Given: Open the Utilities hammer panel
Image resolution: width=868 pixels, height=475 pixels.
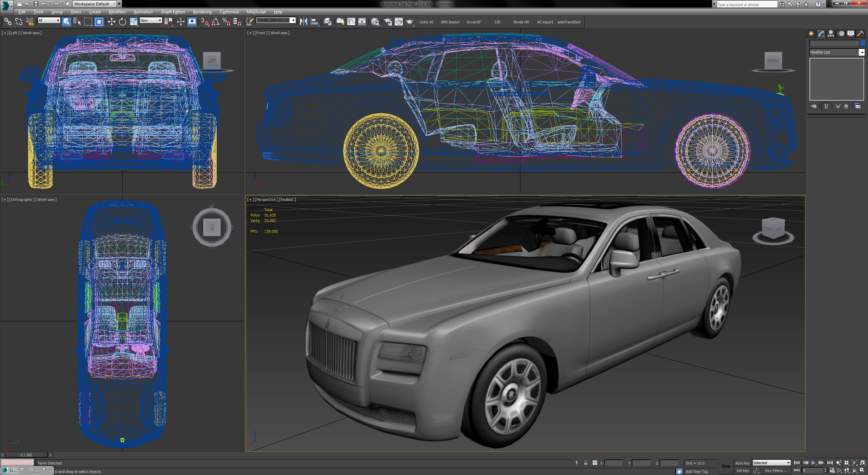Looking at the screenshot, I should point(860,34).
